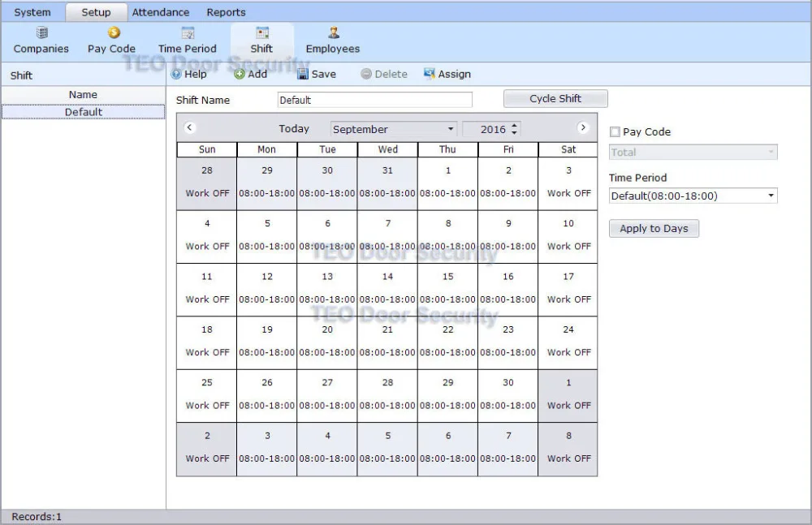Screen dimensions: 812x525
Task: Select September 27 calendar cell
Action: point(327,396)
